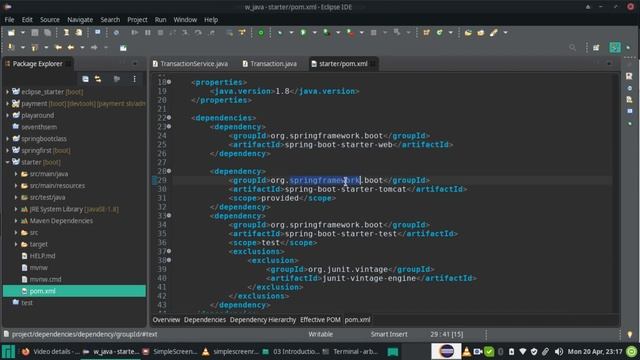Click the Open Type folder icon
This screenshot has width=640, height=360.
point(468,33)
